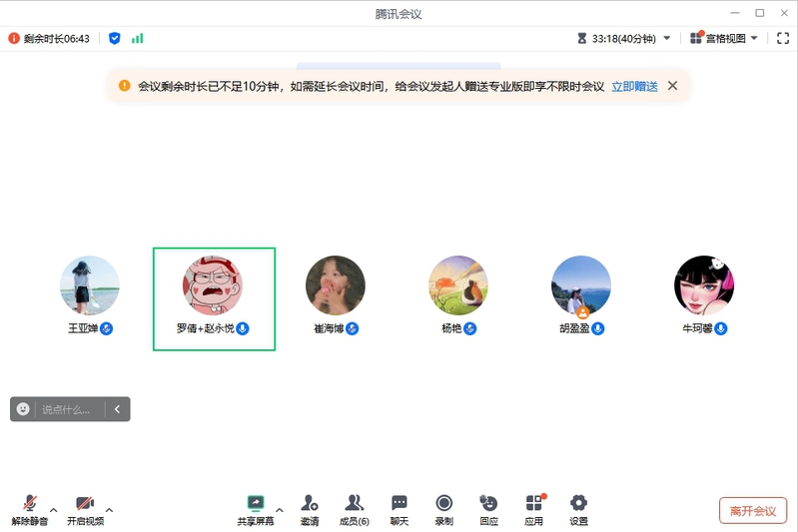Expand share screen options arrow

tap(280, 509)
